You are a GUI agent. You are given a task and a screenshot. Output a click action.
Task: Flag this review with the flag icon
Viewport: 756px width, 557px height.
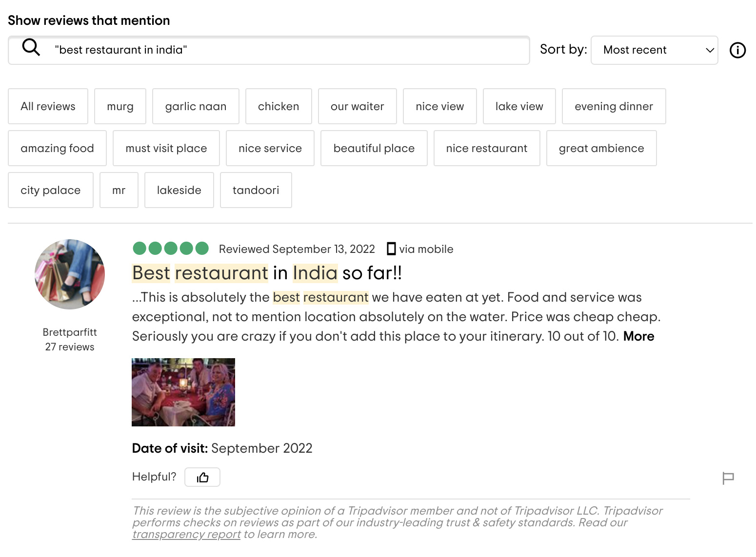click(x=728, y=478)
